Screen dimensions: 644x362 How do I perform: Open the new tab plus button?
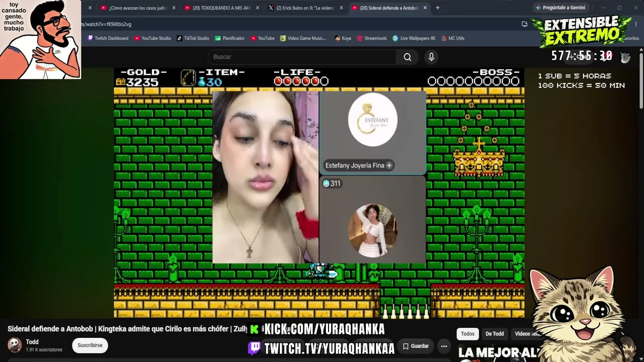tap(438, 8)
